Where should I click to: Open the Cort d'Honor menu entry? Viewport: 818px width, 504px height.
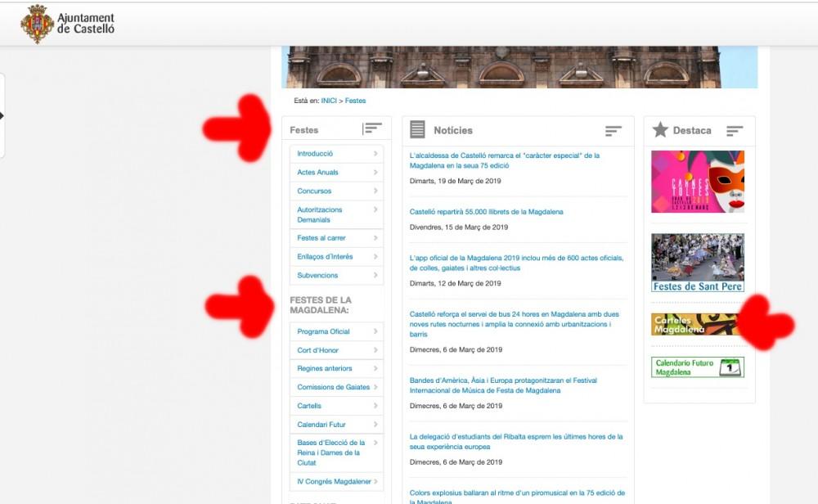(318, 351)
